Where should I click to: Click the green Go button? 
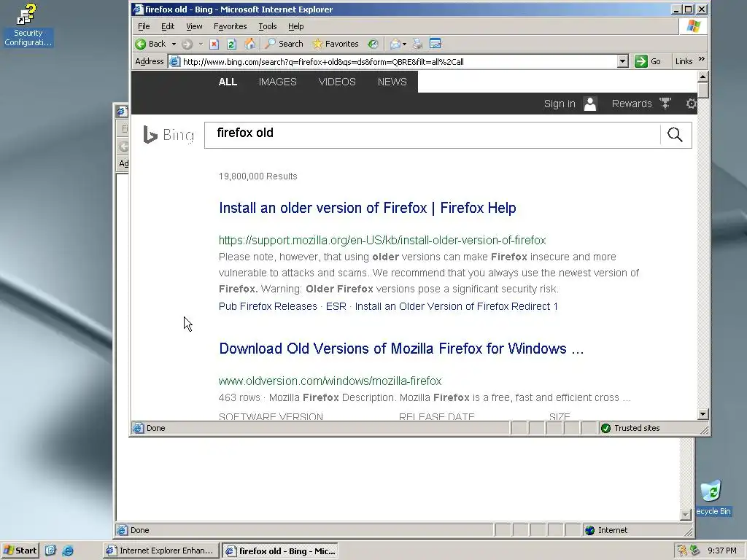coord(648,61)
